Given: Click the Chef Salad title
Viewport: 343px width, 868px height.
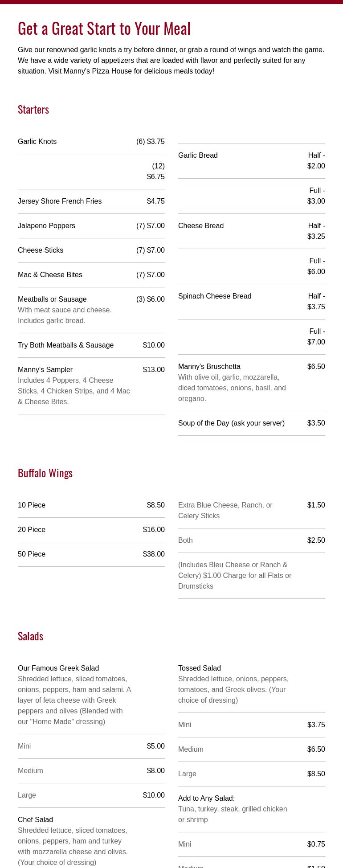Looking at the screenshot, I should [x=35, y=820].
